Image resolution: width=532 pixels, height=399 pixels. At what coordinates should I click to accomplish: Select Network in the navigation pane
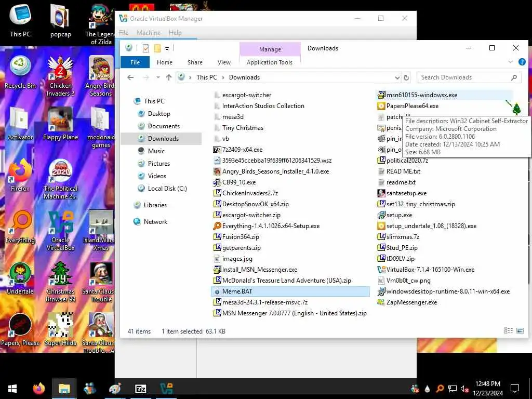pyautogui.click(x=155, y=222)
